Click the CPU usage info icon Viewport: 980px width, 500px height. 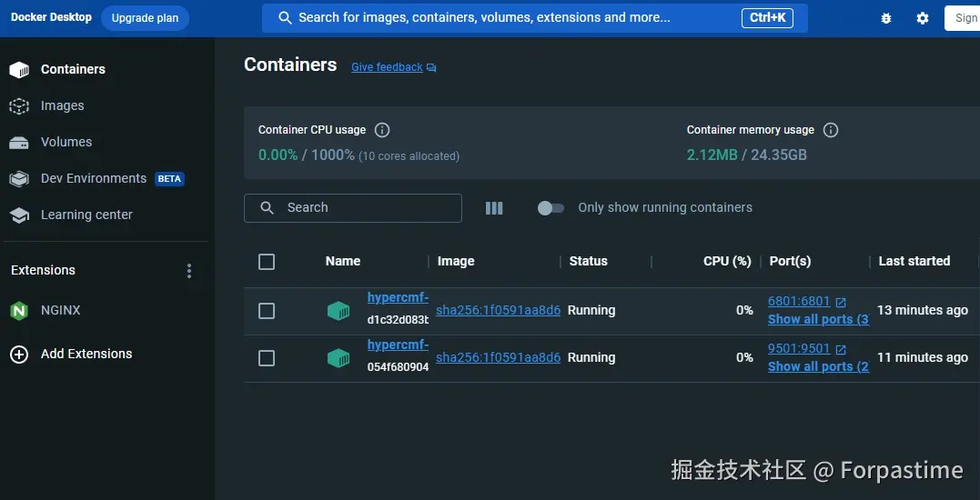(x=382, y=130)
